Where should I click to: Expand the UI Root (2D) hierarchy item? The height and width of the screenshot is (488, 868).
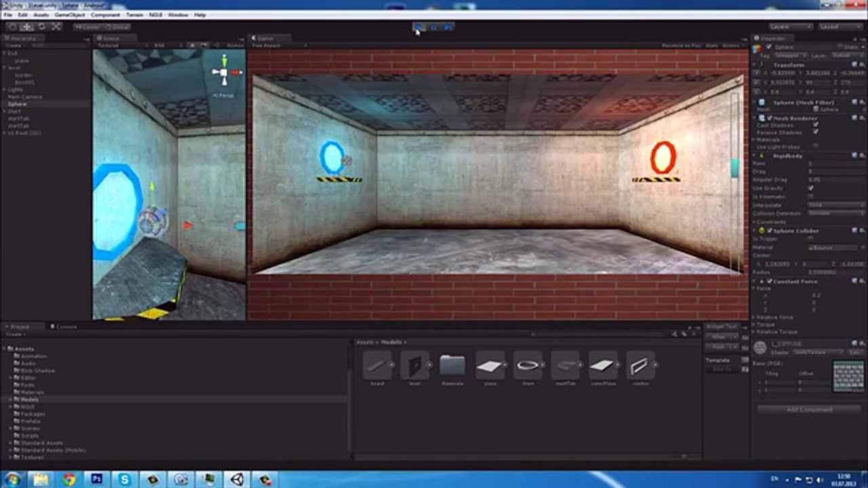tap(3, 133)
